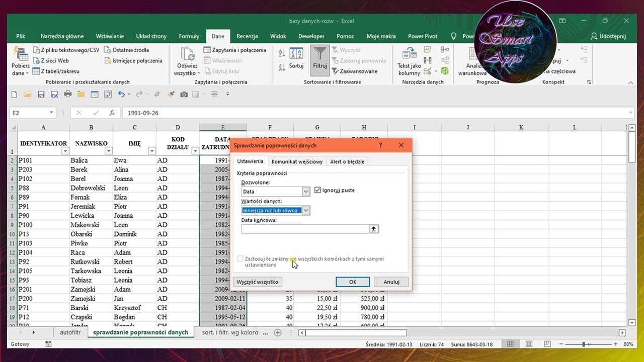Open the Formuły ribbon tab
This screenshot has width=644, height=362.
pyautogui.click(x=189, y=36)
